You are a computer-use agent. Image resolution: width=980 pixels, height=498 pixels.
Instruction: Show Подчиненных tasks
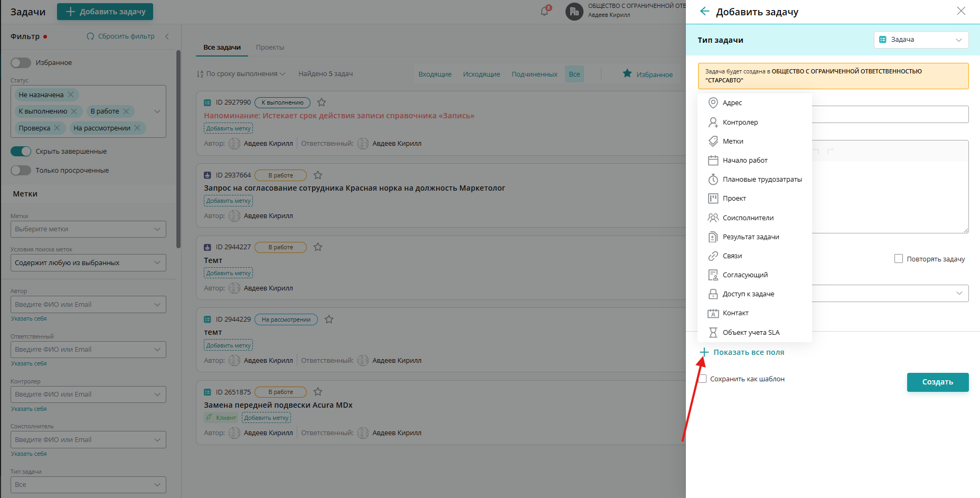point(534,74)
